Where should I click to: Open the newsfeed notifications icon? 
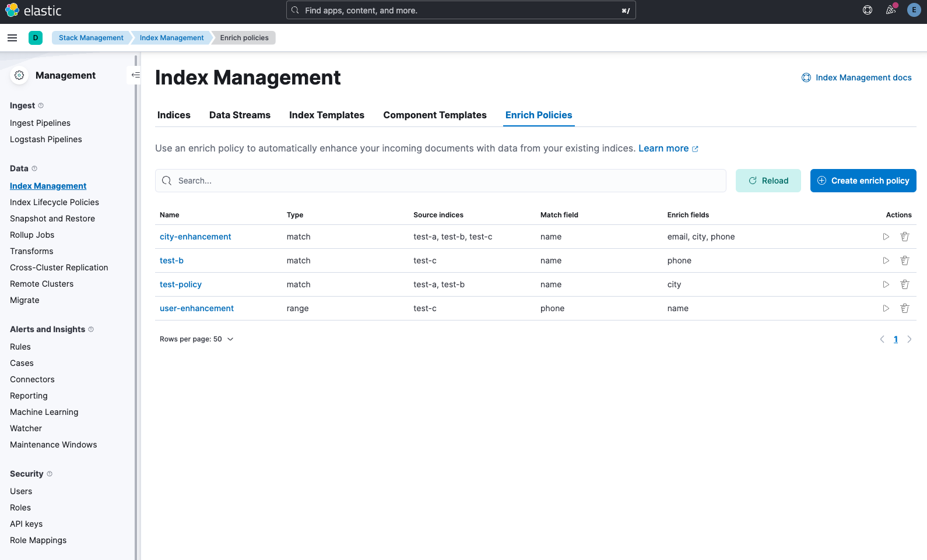(890, 10)
